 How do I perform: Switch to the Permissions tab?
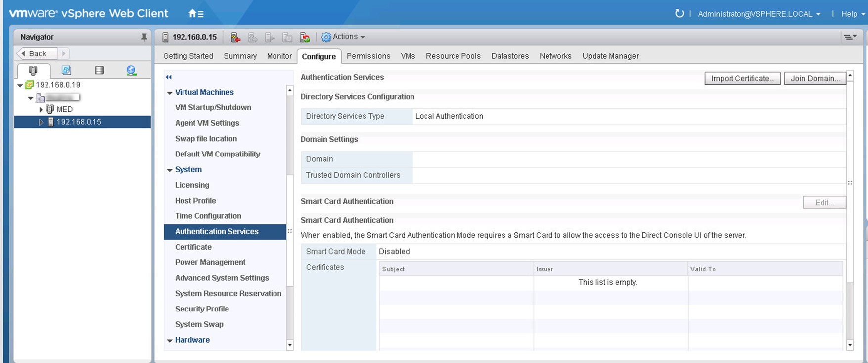368,56
